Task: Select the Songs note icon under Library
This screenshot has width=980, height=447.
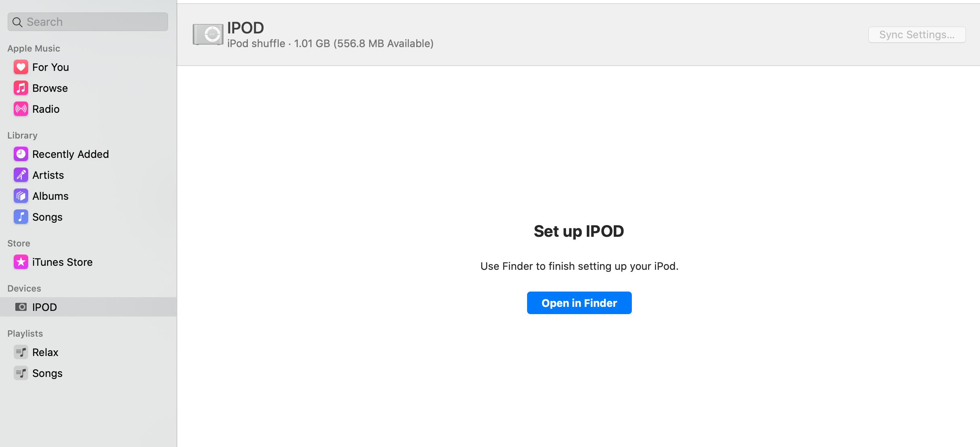Action: coord(21,217)
